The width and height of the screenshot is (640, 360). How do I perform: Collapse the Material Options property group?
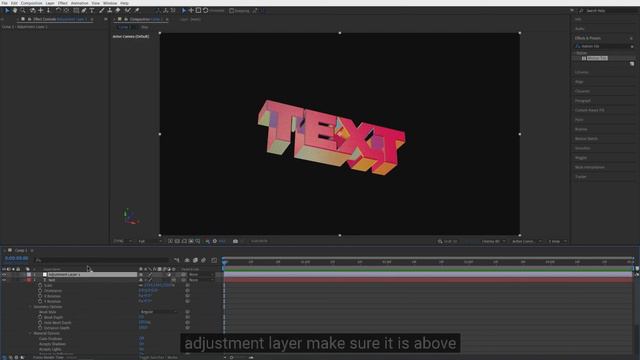31,333
